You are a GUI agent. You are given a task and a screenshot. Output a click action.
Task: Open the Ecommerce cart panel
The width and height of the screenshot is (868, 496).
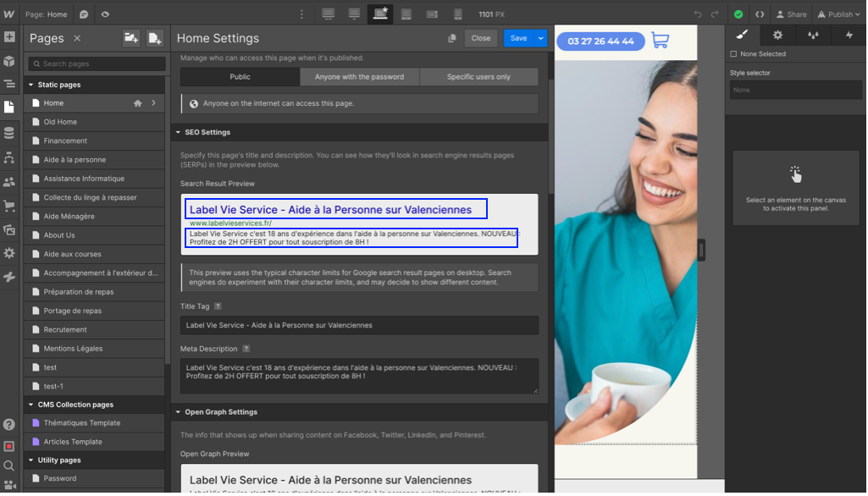[x=8, y=206]
